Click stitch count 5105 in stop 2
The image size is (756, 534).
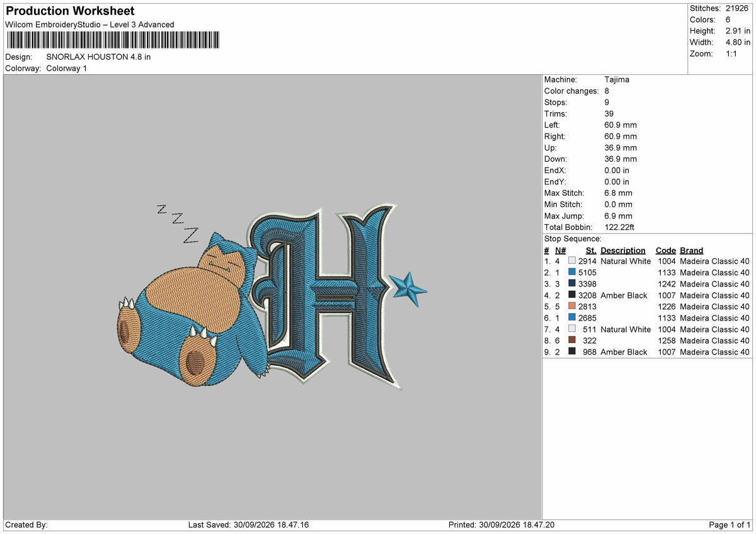587,273
